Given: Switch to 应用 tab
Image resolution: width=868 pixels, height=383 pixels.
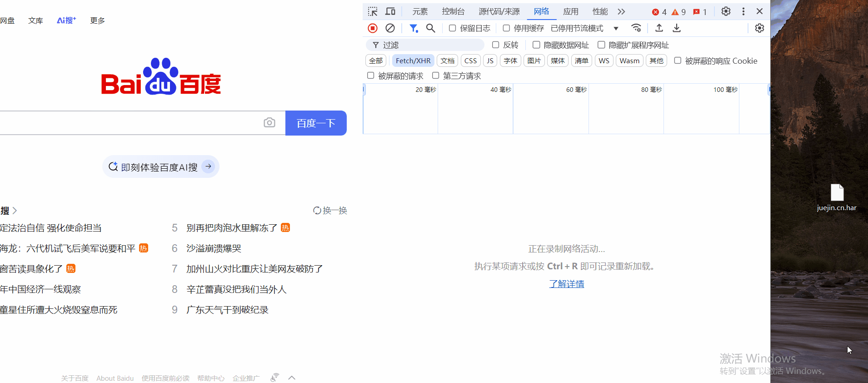Looking at the screenshot, I should pos(571,11).
